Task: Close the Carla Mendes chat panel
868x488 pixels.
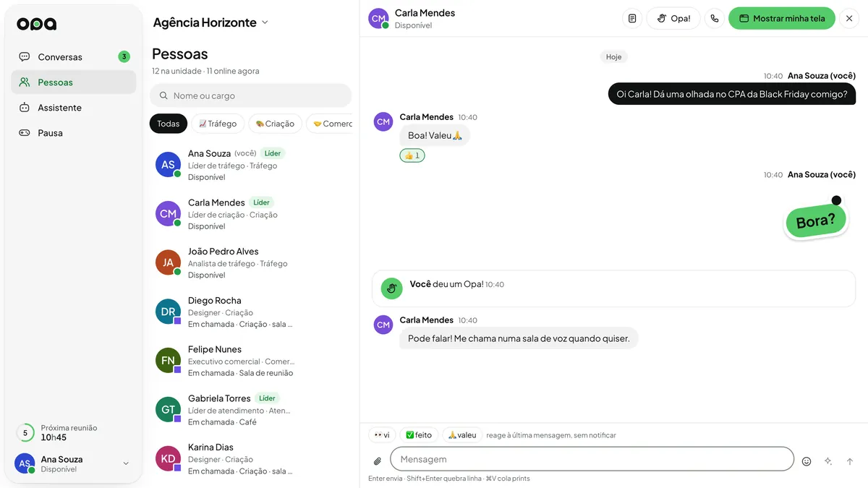Action: pyautogui.click(x=849, y=18)
